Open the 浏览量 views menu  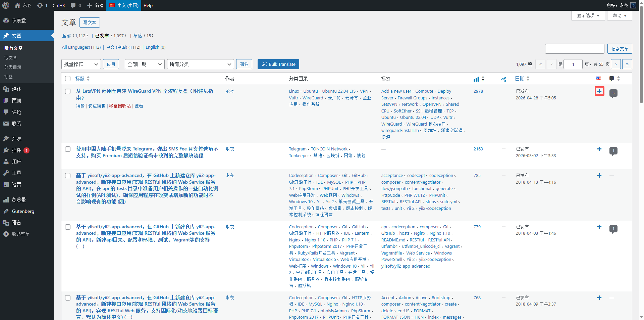[x=27, y=200]
